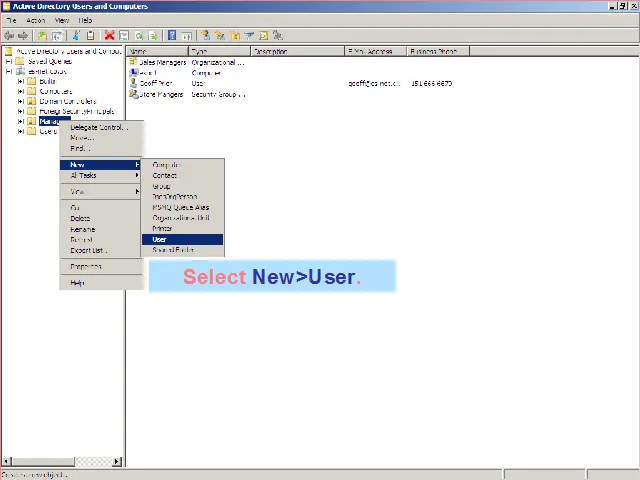The width and height of the screenshot is (640, 480).
Task: Select Properties in the context menu
Action: coord(100,267)
